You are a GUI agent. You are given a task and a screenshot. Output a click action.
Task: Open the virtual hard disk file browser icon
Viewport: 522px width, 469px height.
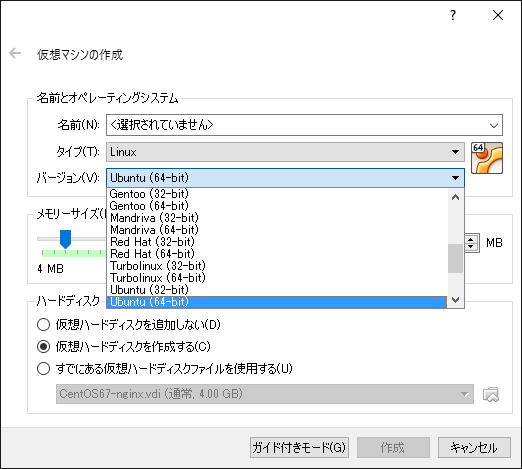tap(491, 394)
